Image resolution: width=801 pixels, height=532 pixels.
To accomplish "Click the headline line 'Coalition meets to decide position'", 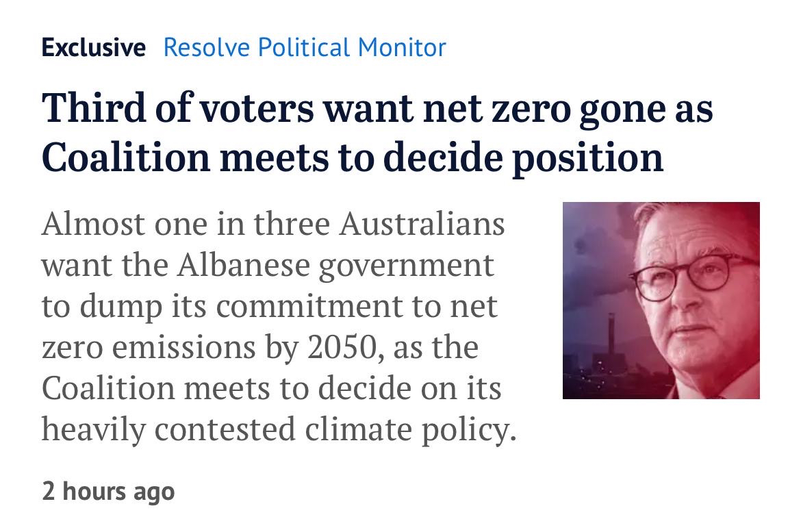I will click(x=353, y=157).
